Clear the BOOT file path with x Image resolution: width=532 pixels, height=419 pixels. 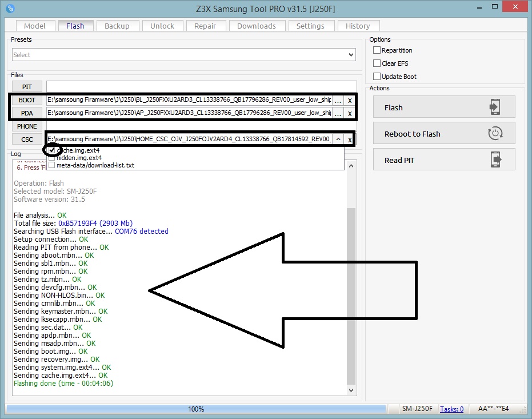[350, 101]
